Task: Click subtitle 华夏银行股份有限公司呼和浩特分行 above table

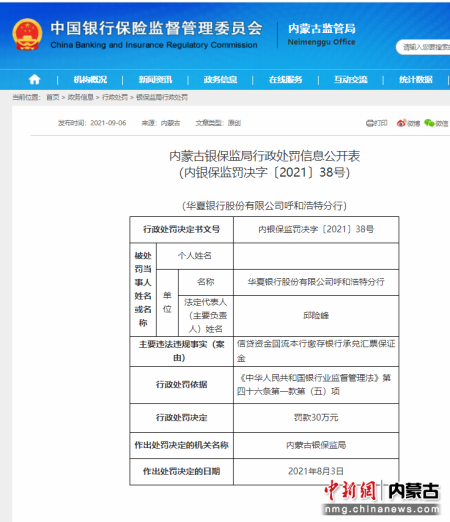Action: [265, 206]
